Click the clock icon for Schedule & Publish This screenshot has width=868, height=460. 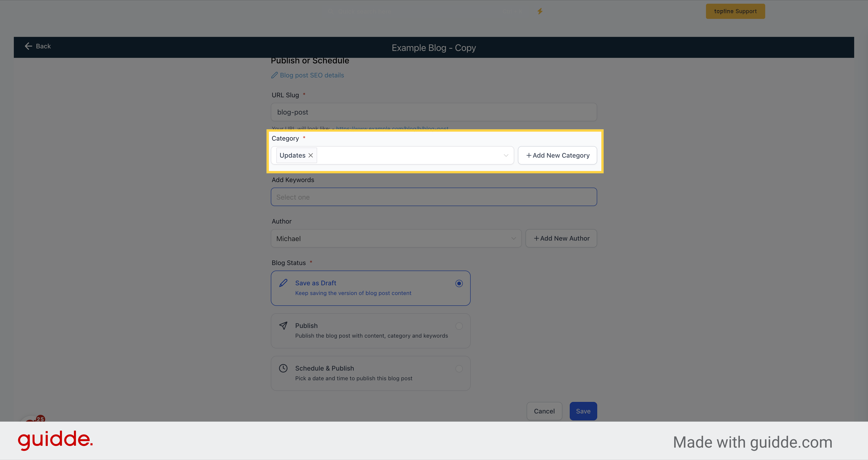coord(283,368)
